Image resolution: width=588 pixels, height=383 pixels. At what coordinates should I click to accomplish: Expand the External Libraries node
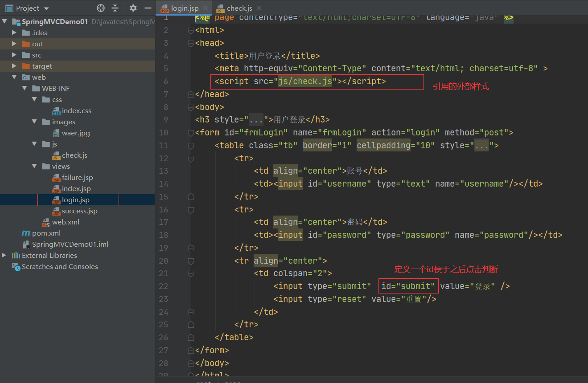[4, 255]
